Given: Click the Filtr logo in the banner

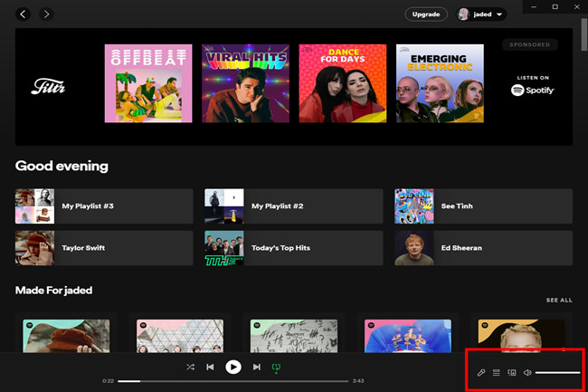Looking at the screenshot, I should [48, 87].
